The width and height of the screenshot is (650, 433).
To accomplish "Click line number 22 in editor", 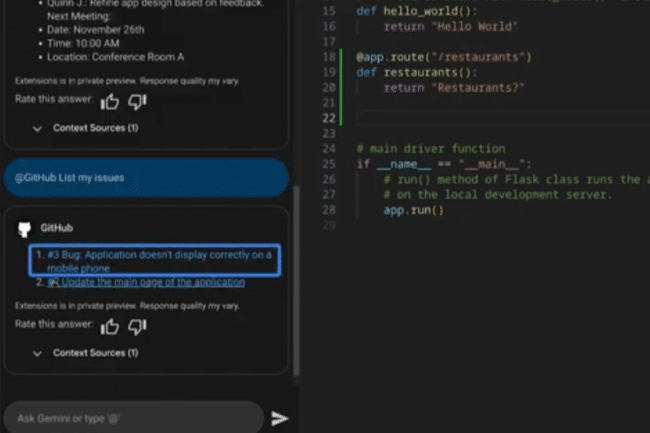I will coord(329,119).
